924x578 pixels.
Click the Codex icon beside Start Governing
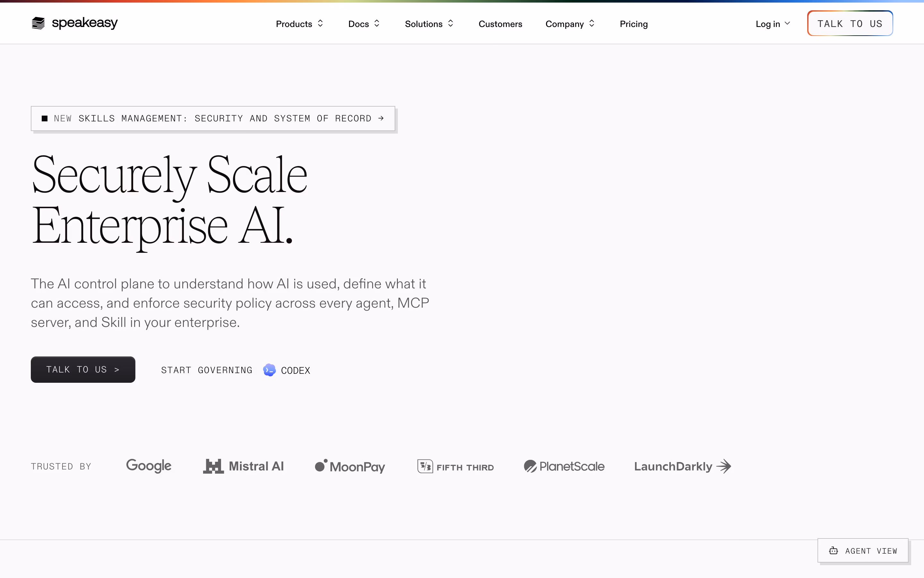(x=269, y=370)
